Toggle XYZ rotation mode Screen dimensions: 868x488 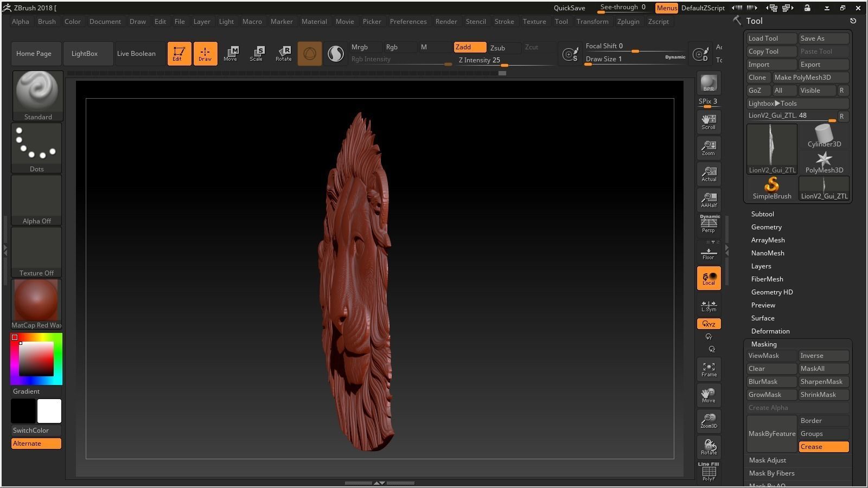709,324
